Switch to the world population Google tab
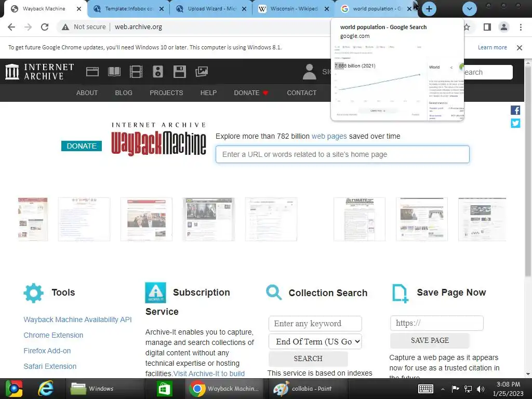The height and width of the screenshot is (399, 532). [376, 9]
